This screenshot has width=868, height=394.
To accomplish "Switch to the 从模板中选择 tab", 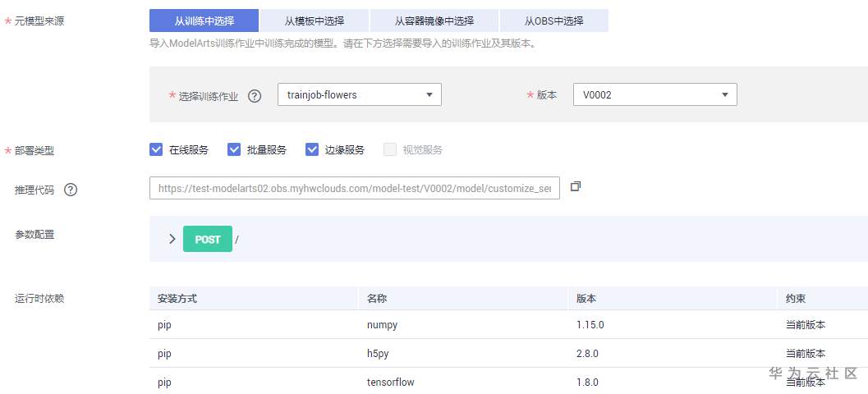I will pos(315,21).
